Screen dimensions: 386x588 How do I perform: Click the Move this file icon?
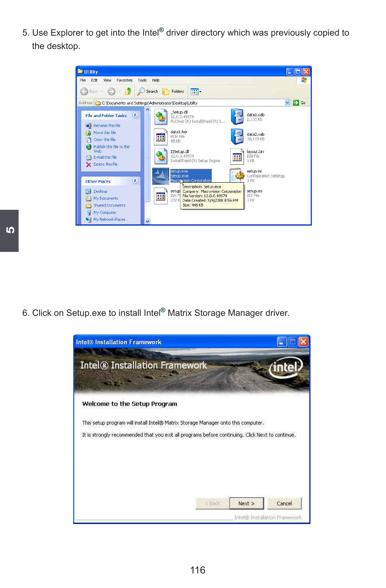(x=89, y=133)
